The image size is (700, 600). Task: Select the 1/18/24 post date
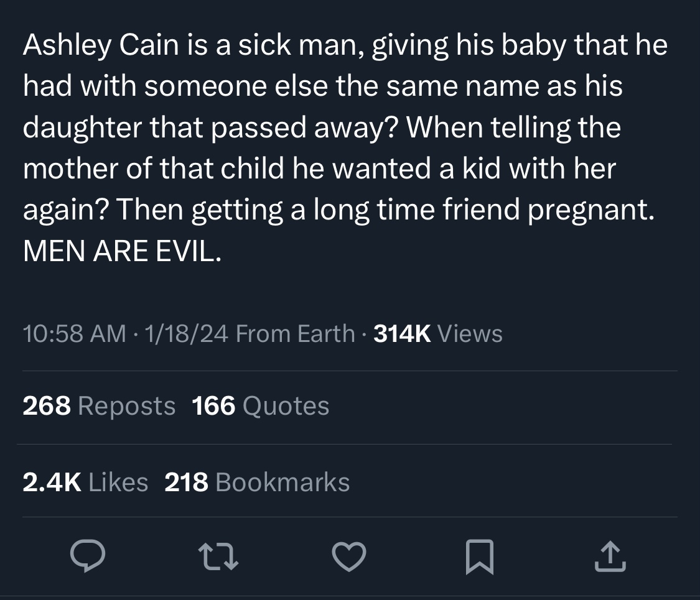click(x=187, y=333)
